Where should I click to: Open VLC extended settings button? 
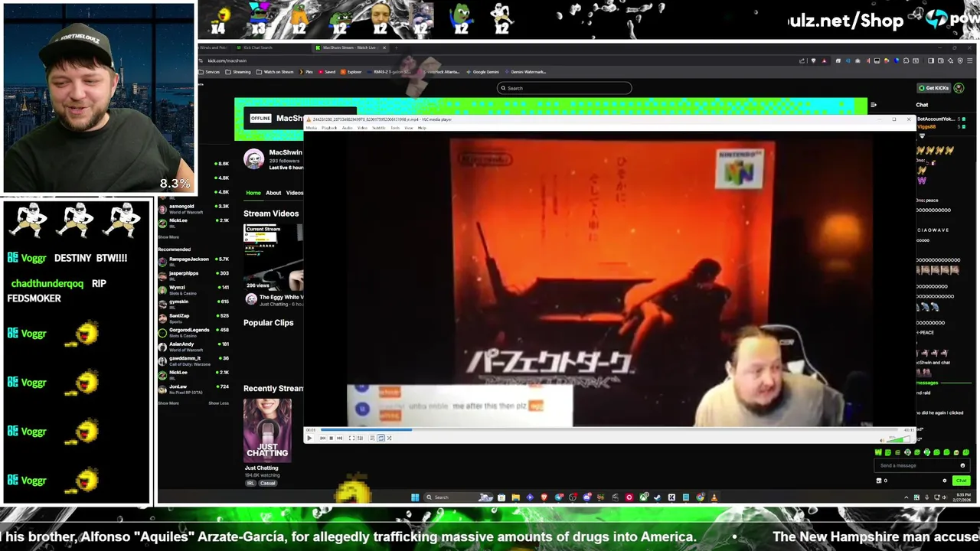click(x=360, y=438)
